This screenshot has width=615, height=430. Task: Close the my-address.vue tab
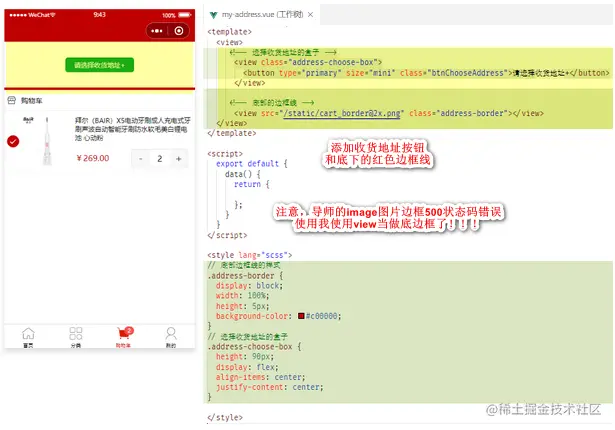coord(310,15)
